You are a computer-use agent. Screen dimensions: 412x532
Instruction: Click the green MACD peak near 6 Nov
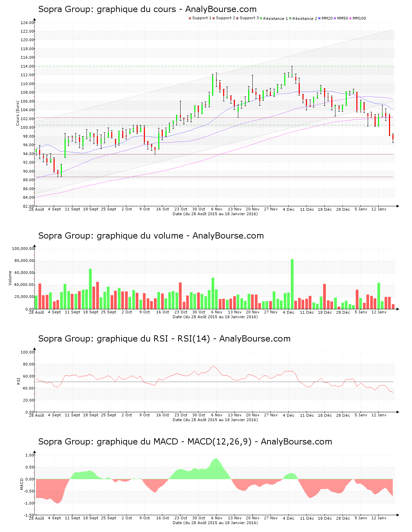(216, 469)
